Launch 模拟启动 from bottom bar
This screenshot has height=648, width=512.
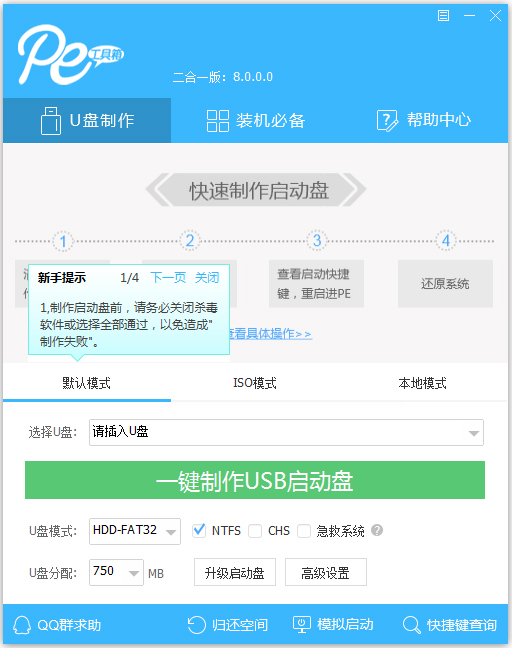(x=333, y=625)
